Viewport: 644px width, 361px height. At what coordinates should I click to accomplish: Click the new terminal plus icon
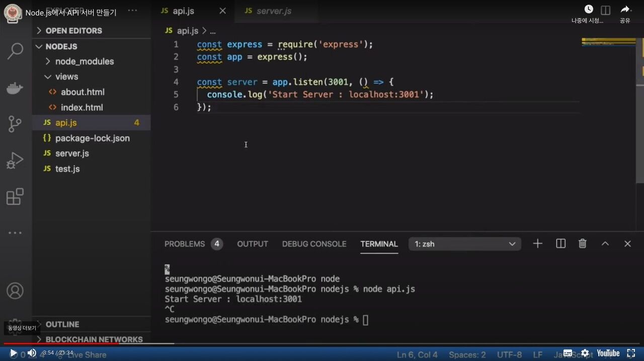click(x=538, y=244)
